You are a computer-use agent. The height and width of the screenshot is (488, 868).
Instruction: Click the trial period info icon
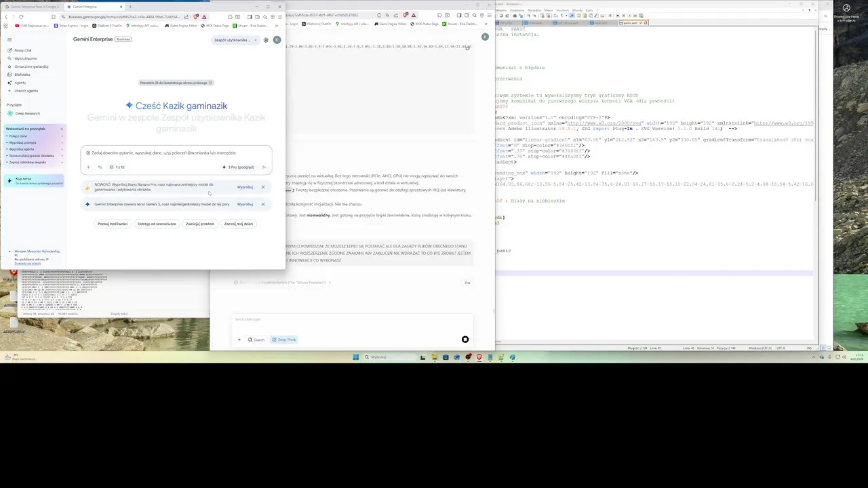pos(210,83)
